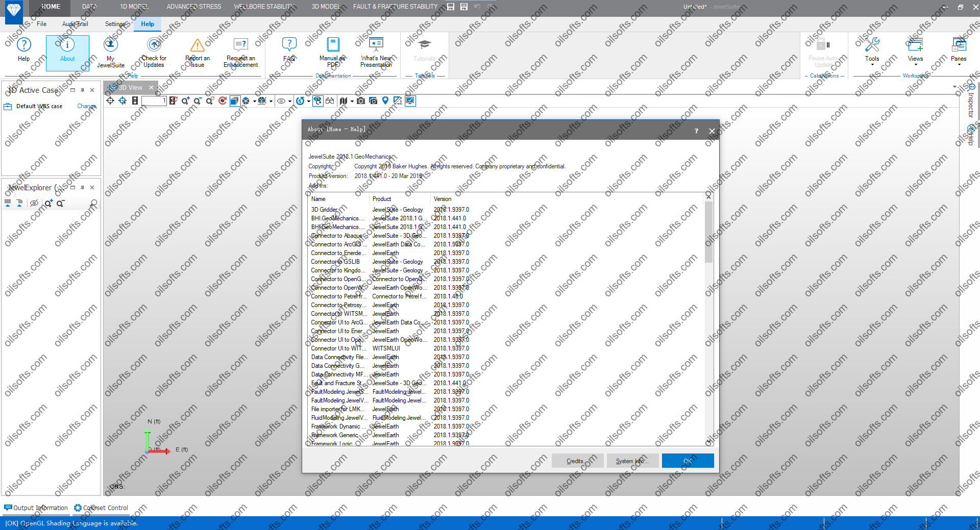Select the 3D View tab
The image size is (980, 530).
[131, 88]
